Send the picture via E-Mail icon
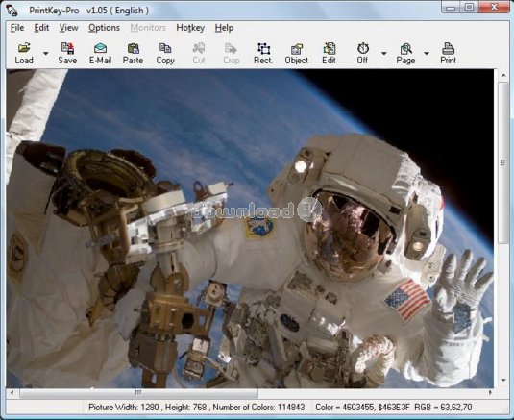 pyautogui.click(x=100, y=53)
